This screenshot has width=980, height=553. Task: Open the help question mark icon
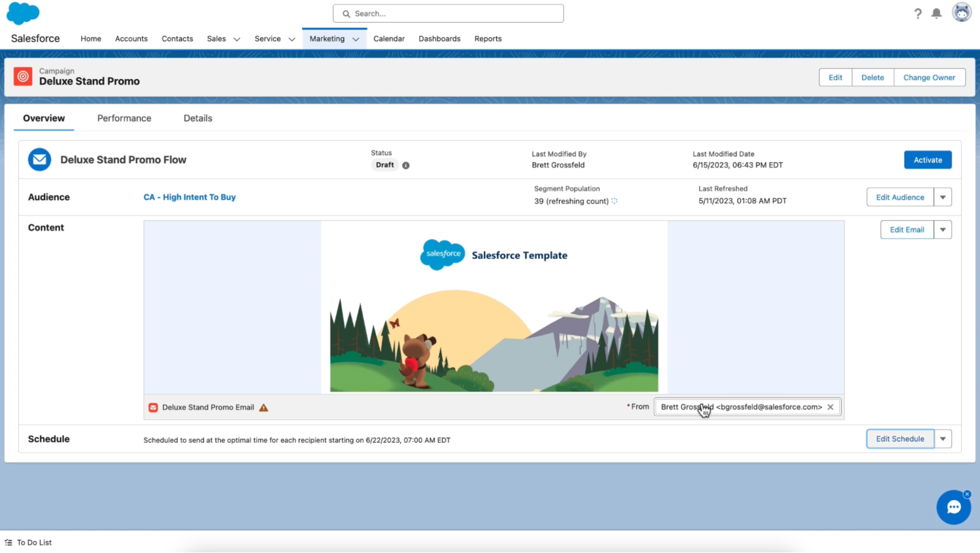click(917, 14)
